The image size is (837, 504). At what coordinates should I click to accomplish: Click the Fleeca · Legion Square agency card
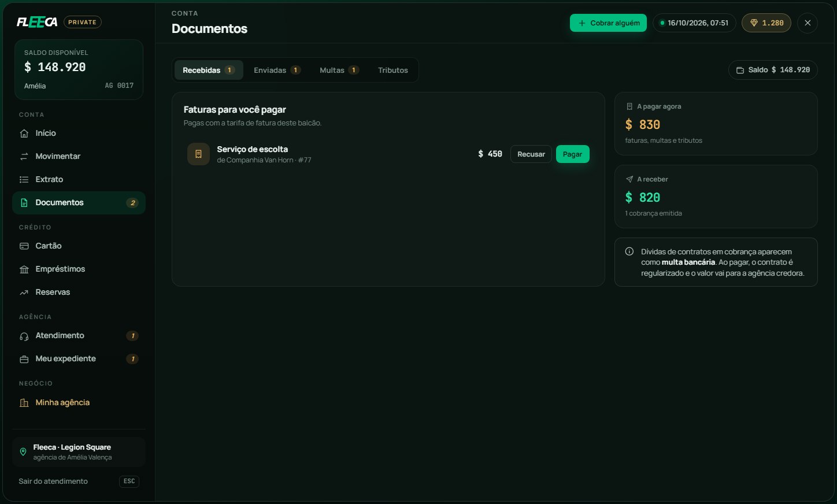(79, 452)
